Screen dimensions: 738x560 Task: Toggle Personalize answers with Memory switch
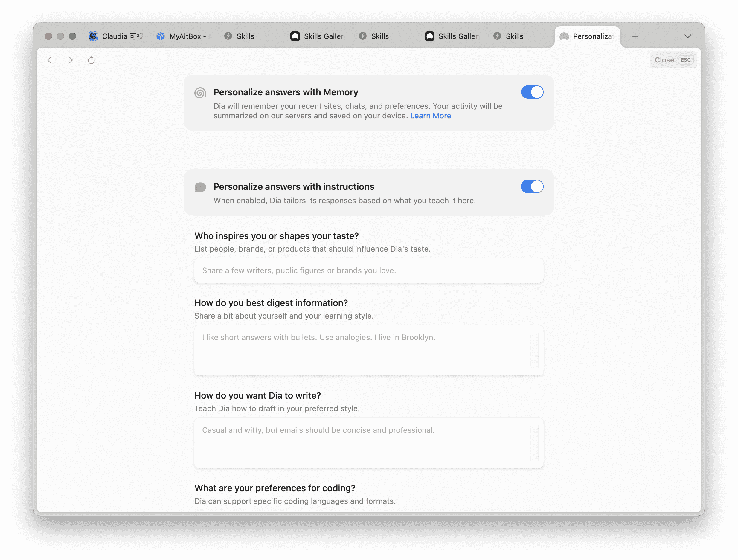coord(532,92)
